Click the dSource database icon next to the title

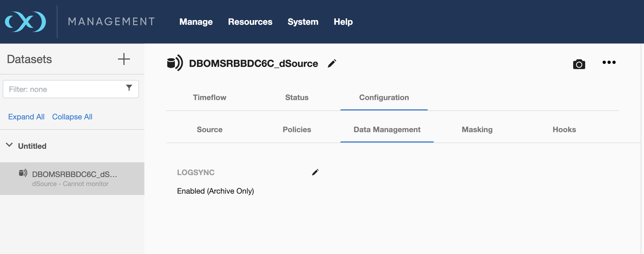click(175, 63)
